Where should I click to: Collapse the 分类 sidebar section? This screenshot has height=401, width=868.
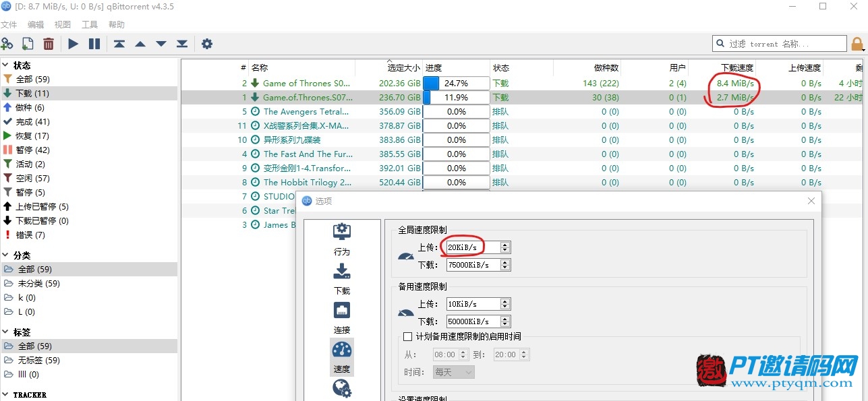point(6,255)
